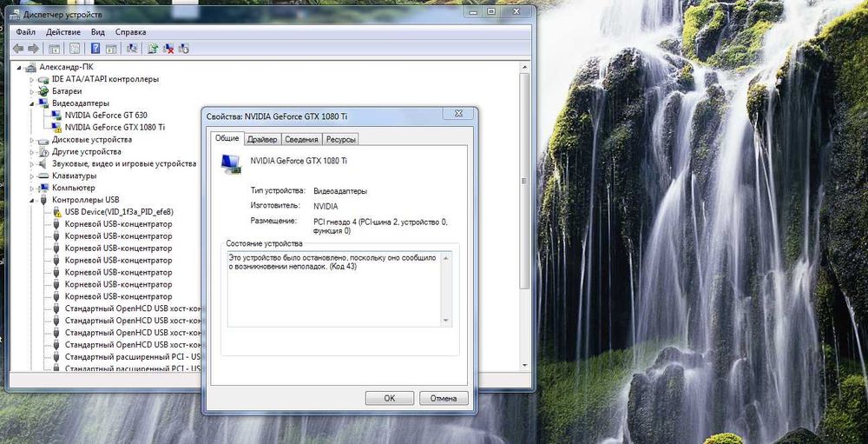868x444 pixels.
Task: Click the IDE ATA/ATAPI контроллеры category icon
Action: pos(43,79)
